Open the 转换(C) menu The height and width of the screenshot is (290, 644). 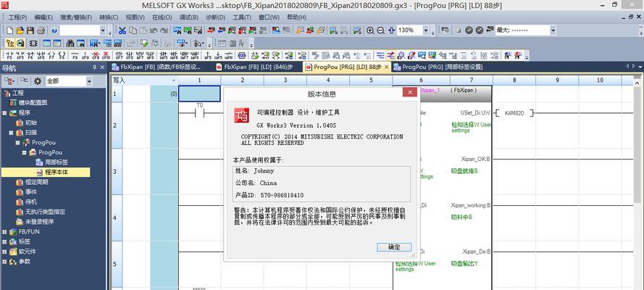[109, 17]
